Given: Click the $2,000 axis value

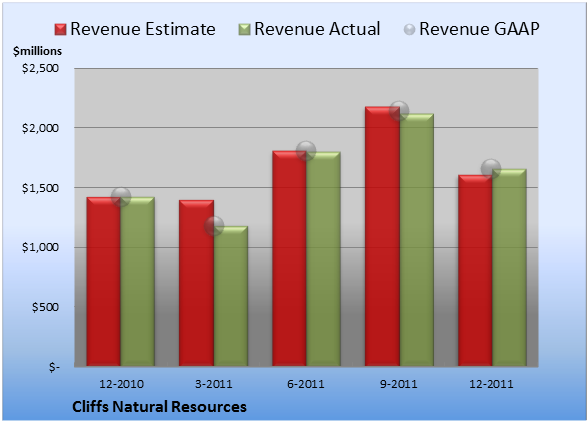Looking at the screenshot, I should point(40,128).
